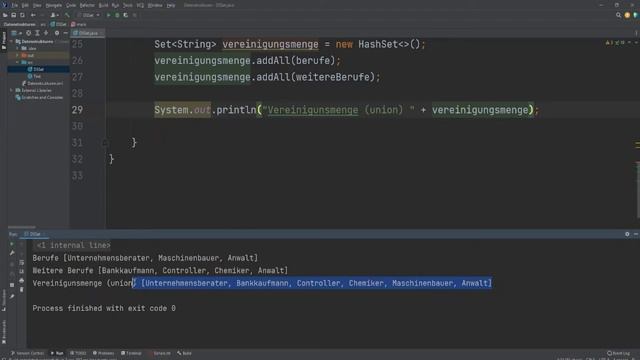Open Run panel settings gear
The height and width of the screenshot is (360, 640).
(x=627, y=234)
